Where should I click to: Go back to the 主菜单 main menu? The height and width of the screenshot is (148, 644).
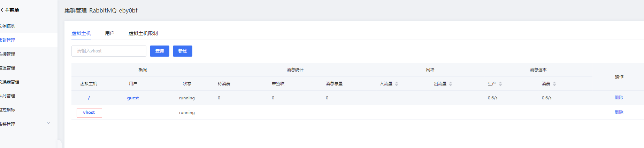[10, 10]
